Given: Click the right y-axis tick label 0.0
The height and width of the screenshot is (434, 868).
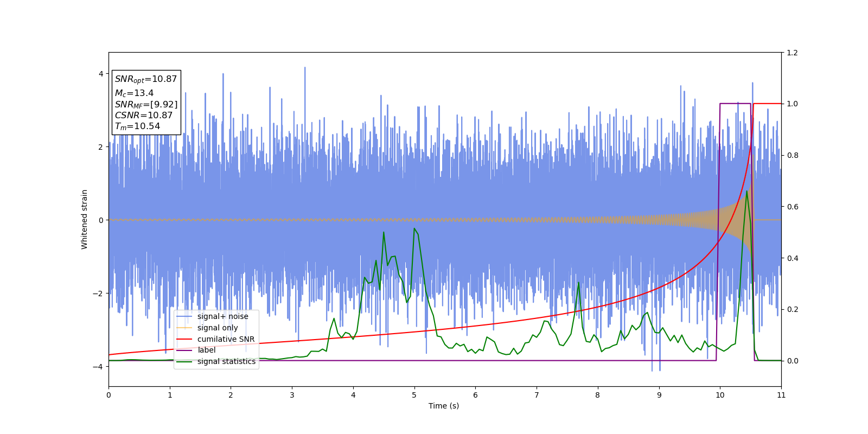Looking at the screenshot, I should [x=792, y=361].
